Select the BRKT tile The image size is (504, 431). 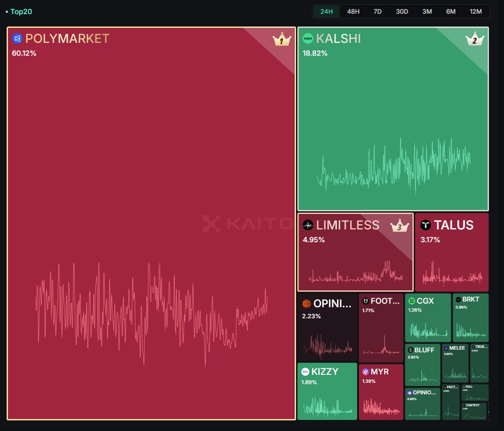tap(470, 317)
